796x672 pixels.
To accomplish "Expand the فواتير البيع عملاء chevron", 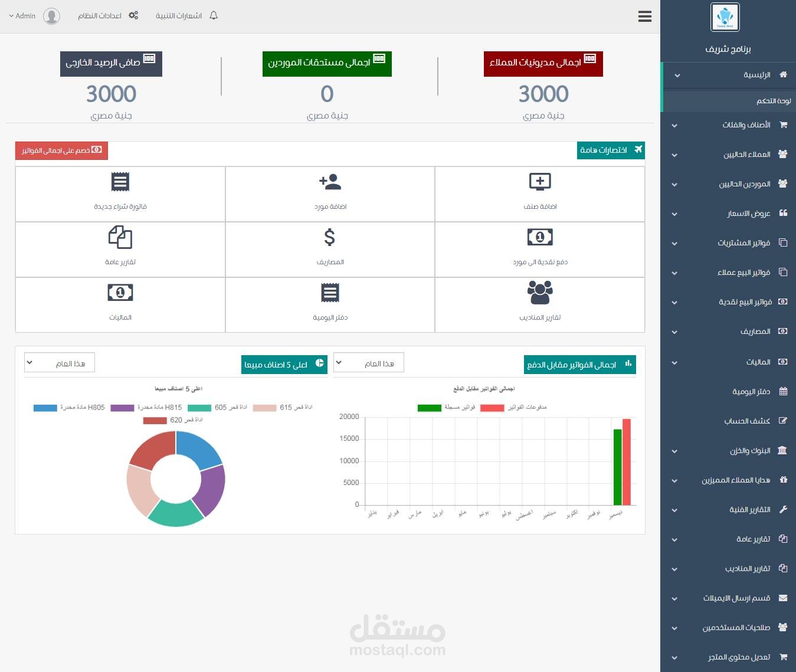I will click(x=674, y=273).
